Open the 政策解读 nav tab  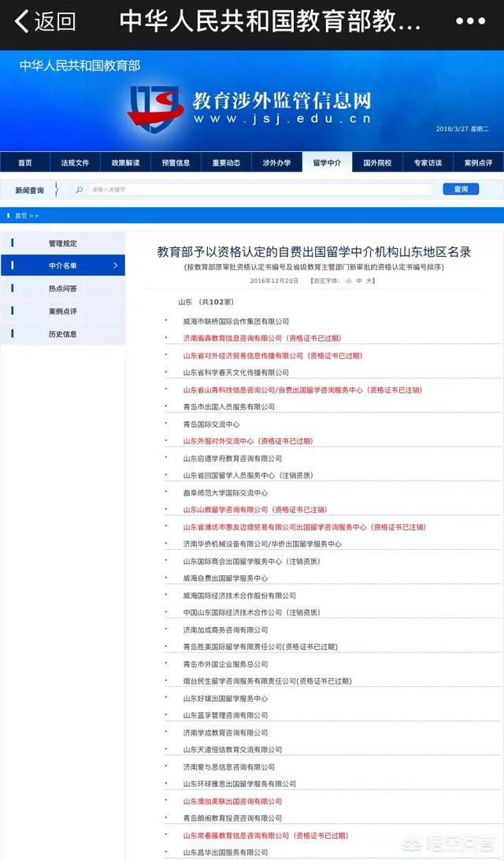(x=126, y=162)
